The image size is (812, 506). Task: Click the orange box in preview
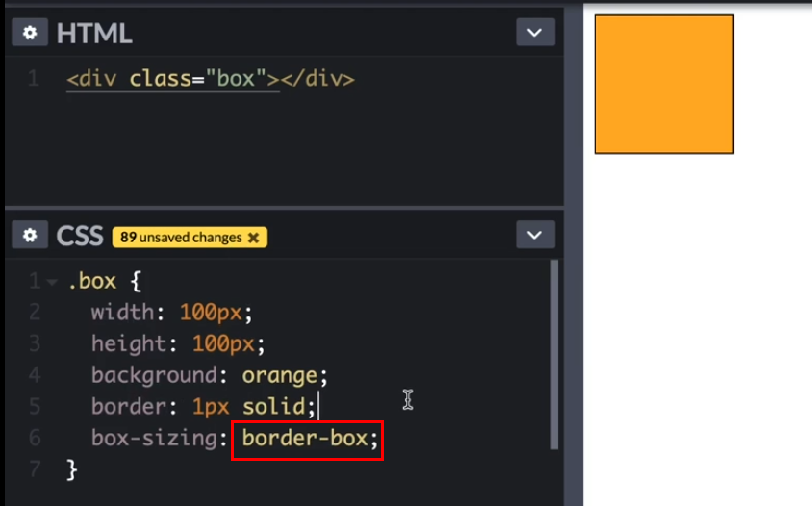[664, 84]
